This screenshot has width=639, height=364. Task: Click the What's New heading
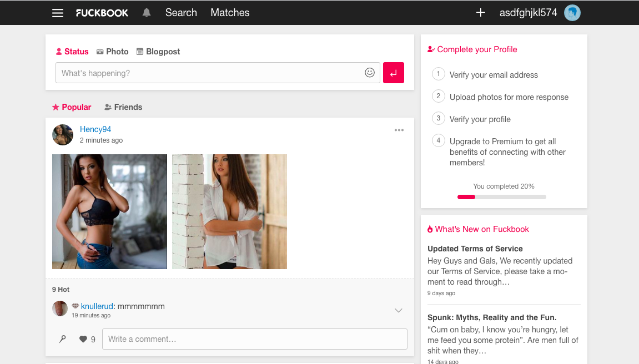pyautogui.click(x=478, y=229)
